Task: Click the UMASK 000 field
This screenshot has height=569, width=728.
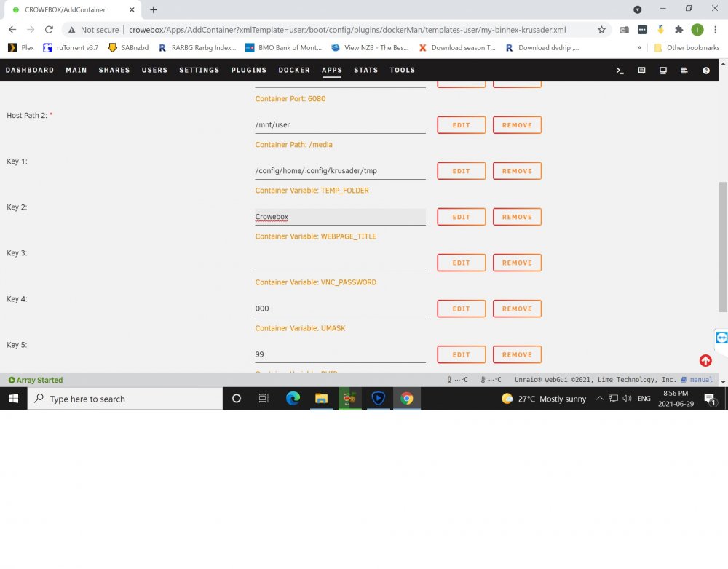Action: [340, 309]
